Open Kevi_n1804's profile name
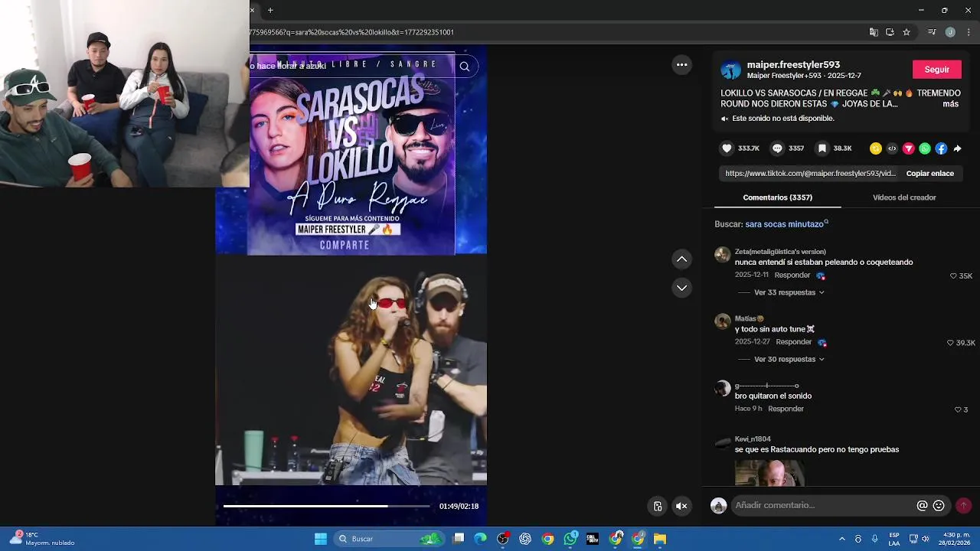The height and width of the screenshot is (551, 980). (753, 439)
